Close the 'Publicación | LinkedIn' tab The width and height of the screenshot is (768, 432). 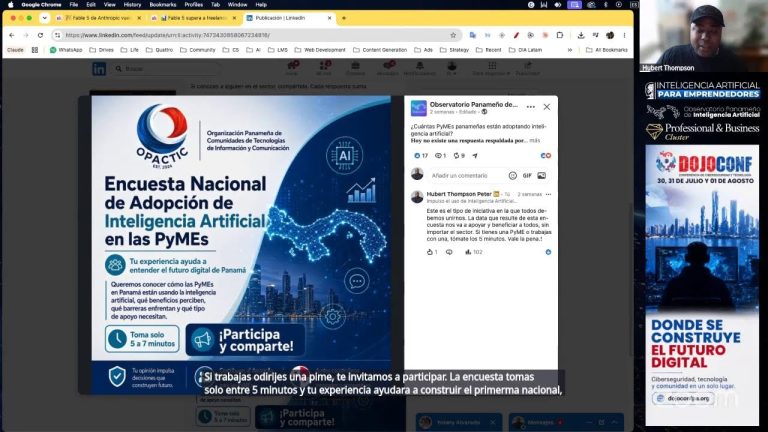point(329,18)
